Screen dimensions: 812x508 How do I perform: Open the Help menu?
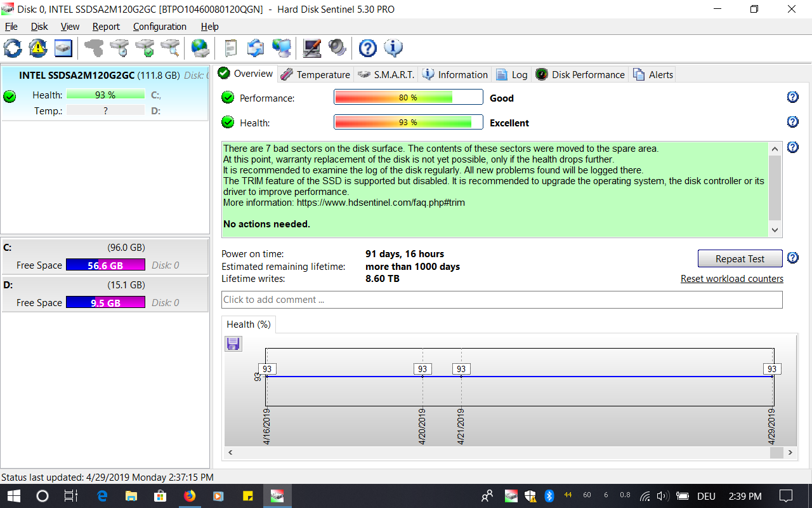click(209, 27)
